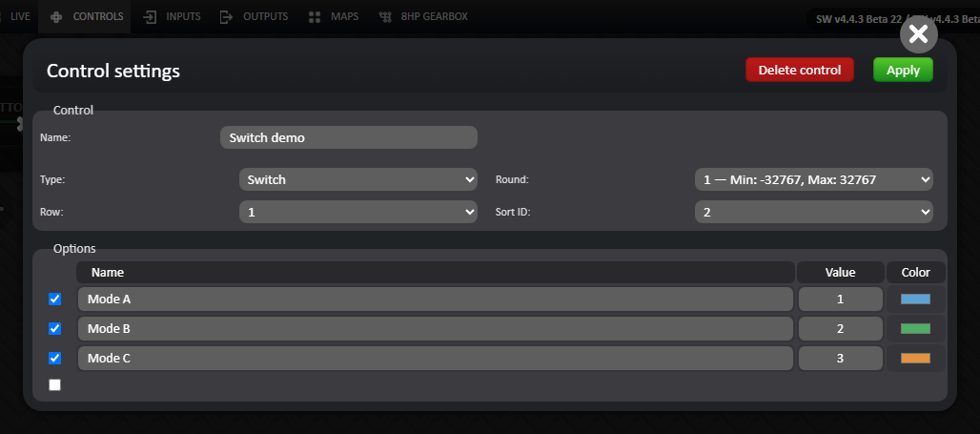Close the Control settings dialog
980x434 pixels.
click(918, 33)
